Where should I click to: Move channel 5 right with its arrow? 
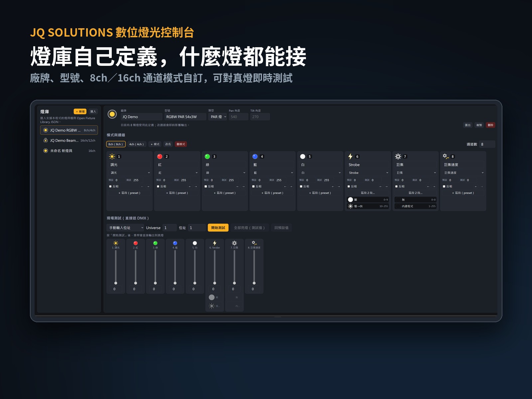coord(339,187)
